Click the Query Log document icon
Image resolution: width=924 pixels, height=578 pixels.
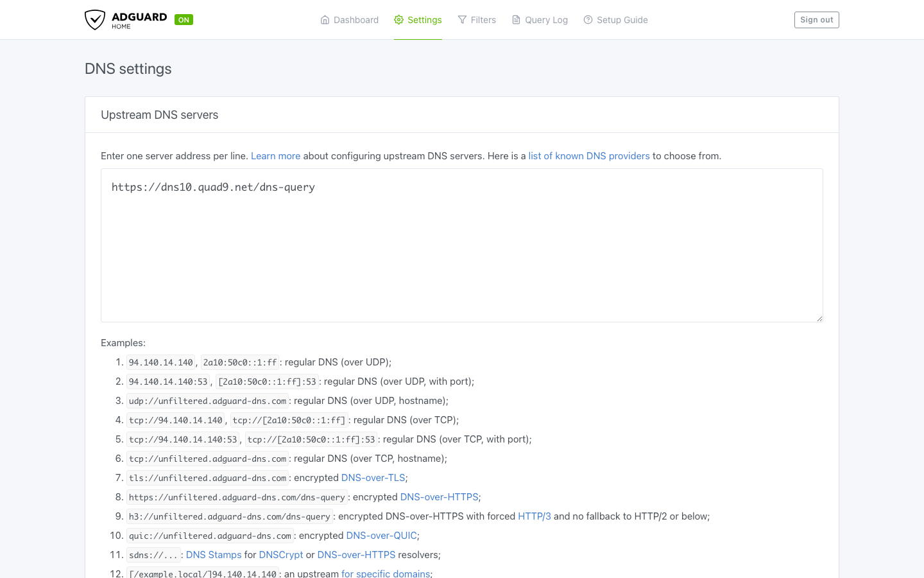pos(516,20)
